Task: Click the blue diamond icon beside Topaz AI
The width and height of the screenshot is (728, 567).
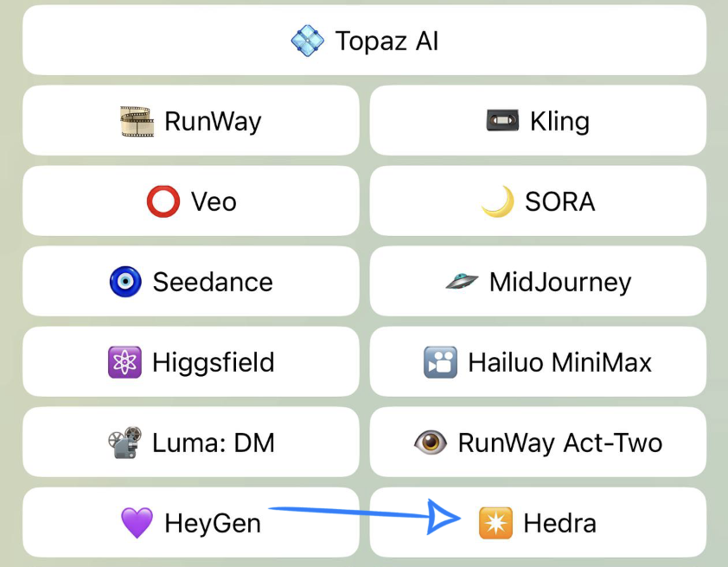Action: point(307,41)
